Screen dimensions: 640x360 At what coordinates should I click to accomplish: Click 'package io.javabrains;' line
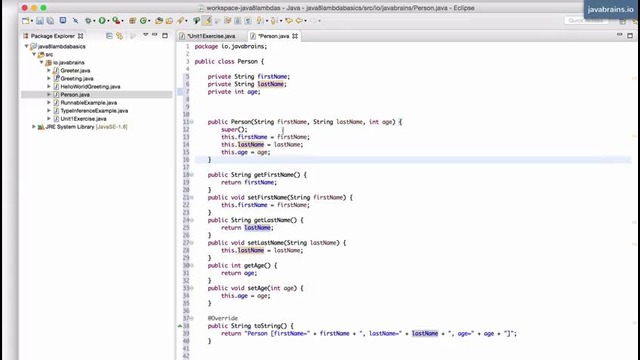[x=231, y=47]
